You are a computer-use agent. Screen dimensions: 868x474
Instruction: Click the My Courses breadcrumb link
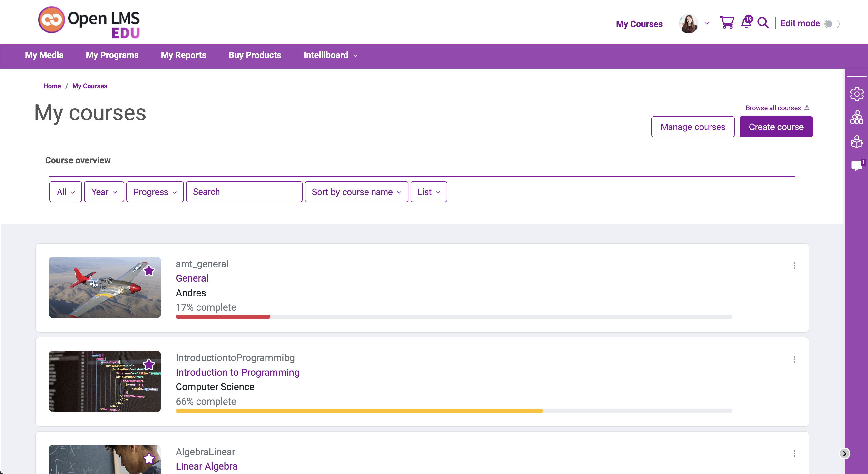coord(90,86)
